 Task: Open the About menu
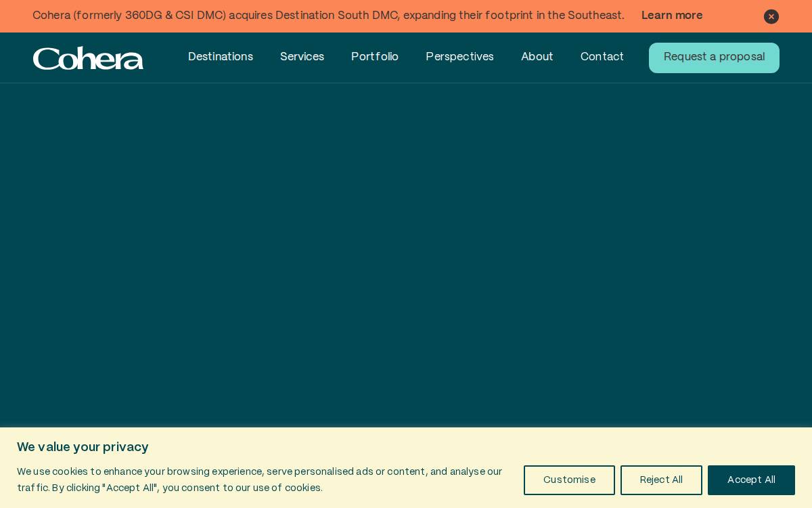pyautogui.click(x=537, y=57)
